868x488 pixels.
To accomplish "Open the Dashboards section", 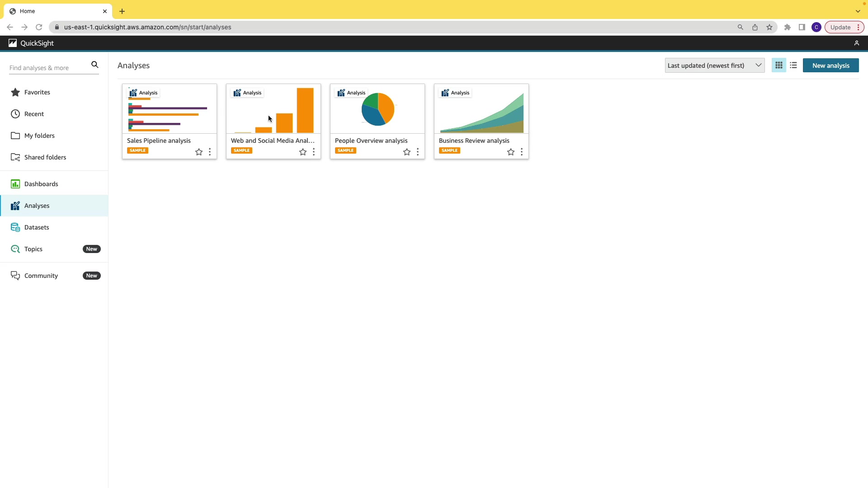I will pos(41,184).
